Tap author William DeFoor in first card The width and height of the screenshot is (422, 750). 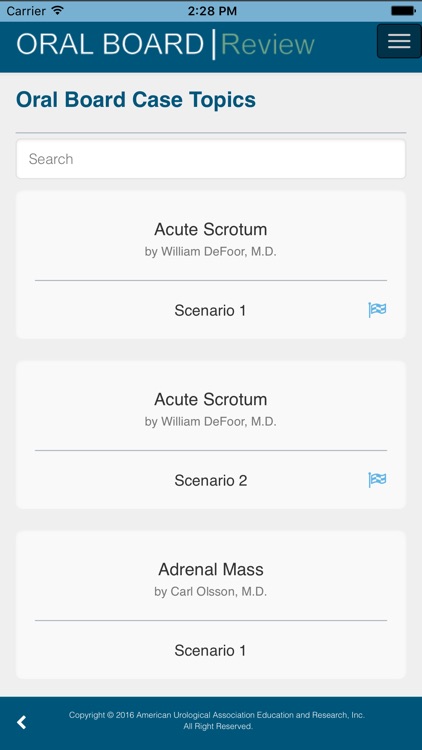click(211, 252)
